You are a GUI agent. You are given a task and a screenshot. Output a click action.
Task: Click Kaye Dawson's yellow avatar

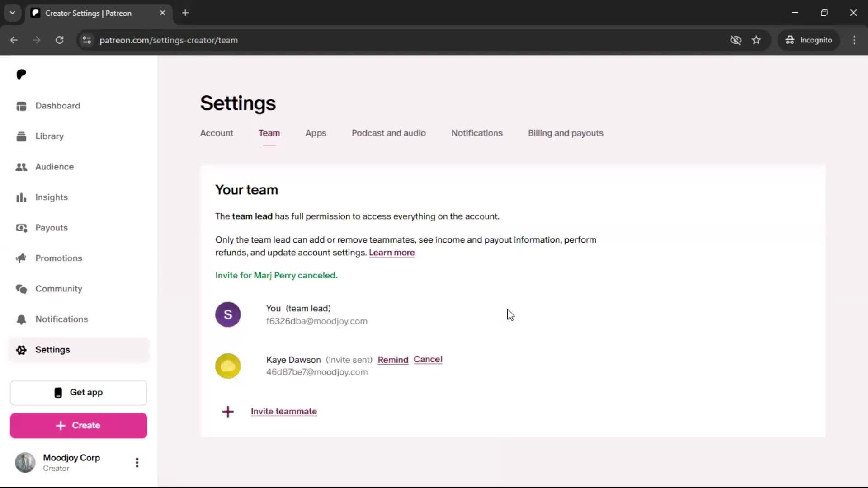(x=228, y=366)
